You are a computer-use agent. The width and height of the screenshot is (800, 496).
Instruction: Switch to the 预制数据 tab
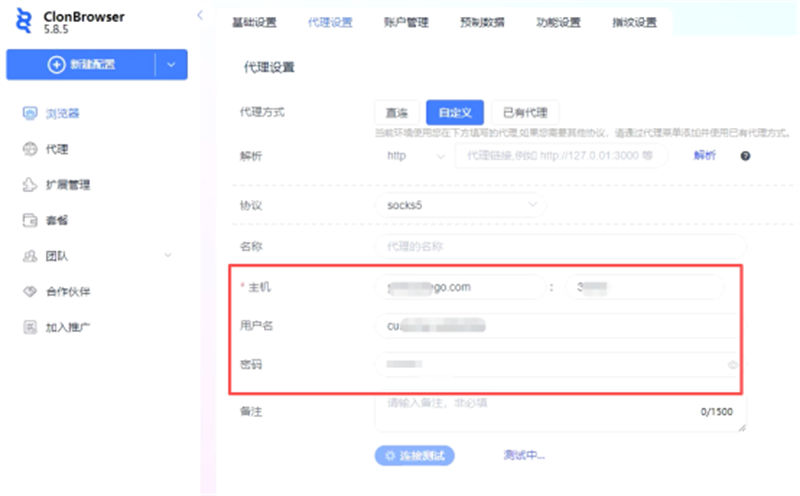tap(482, 22)
